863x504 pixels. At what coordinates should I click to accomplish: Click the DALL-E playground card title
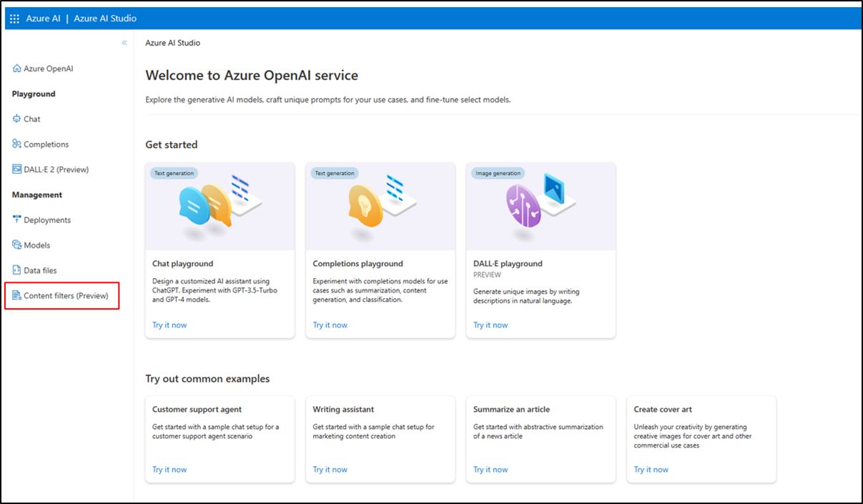point(508,264)
